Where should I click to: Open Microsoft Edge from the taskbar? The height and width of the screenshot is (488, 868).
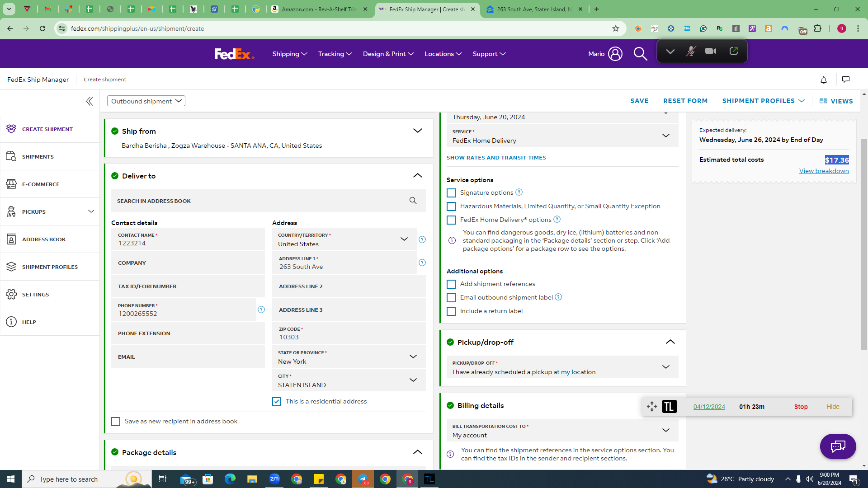(230, 479)
